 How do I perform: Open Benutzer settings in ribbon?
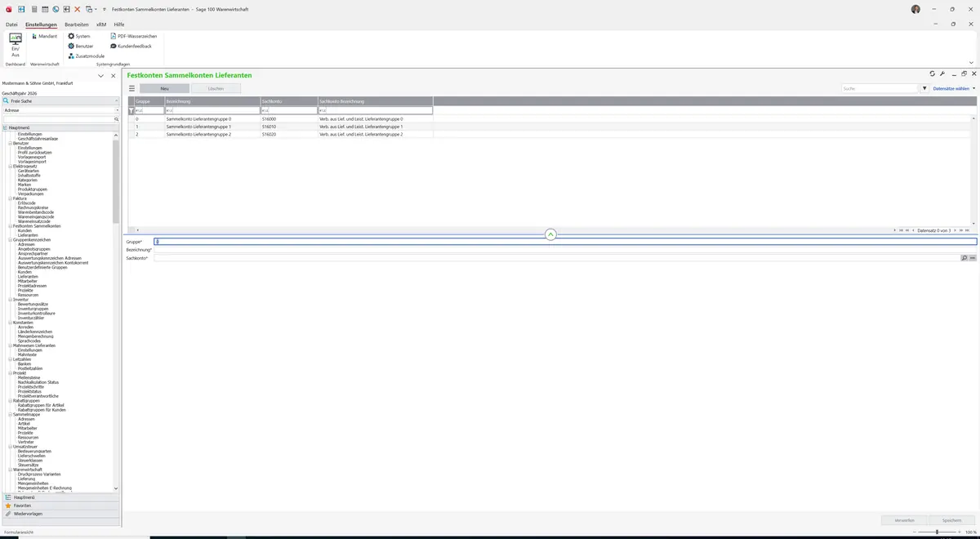click(81, 46)
